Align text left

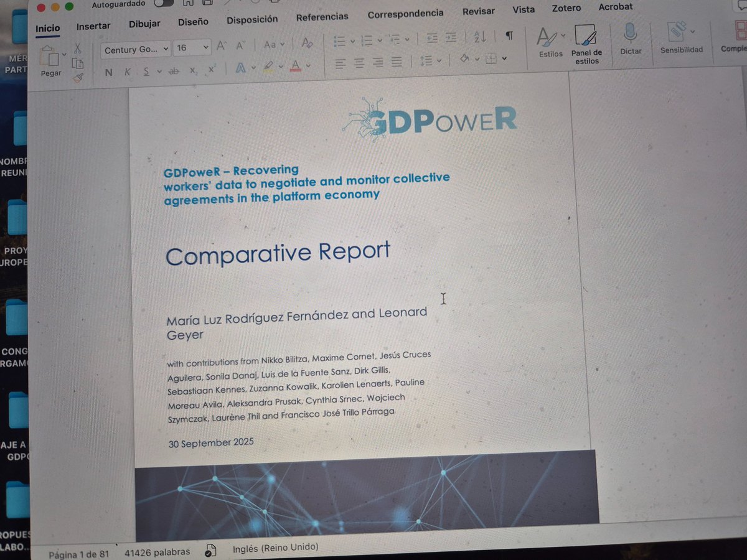pyautogui.click(x=340, y=63)
